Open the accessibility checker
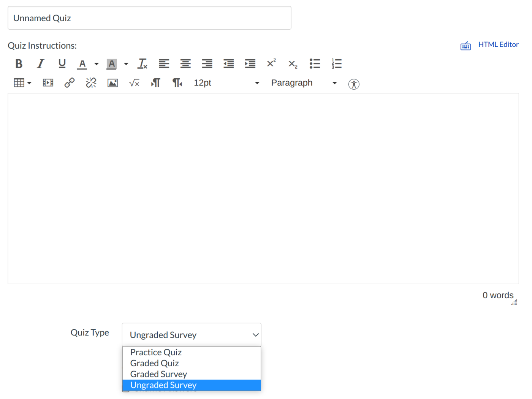This screenshot has width=532, height=399. pyautogui.click(x=354, y=84)
